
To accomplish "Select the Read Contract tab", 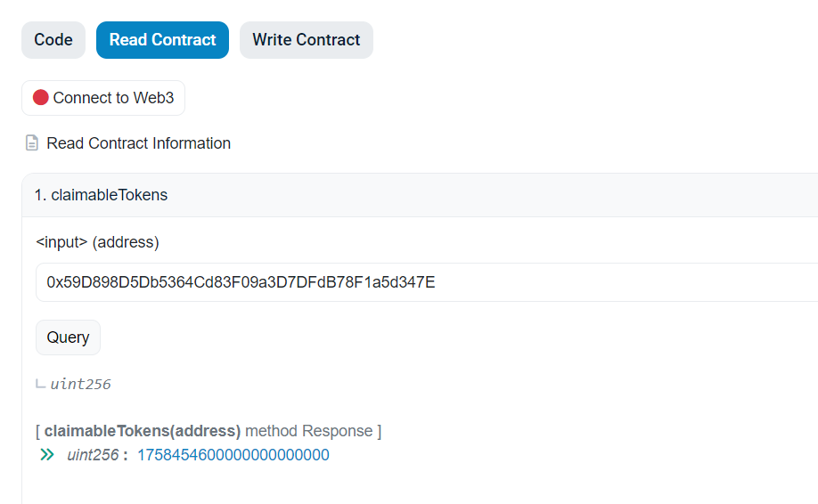I will (x=162, y=40).
